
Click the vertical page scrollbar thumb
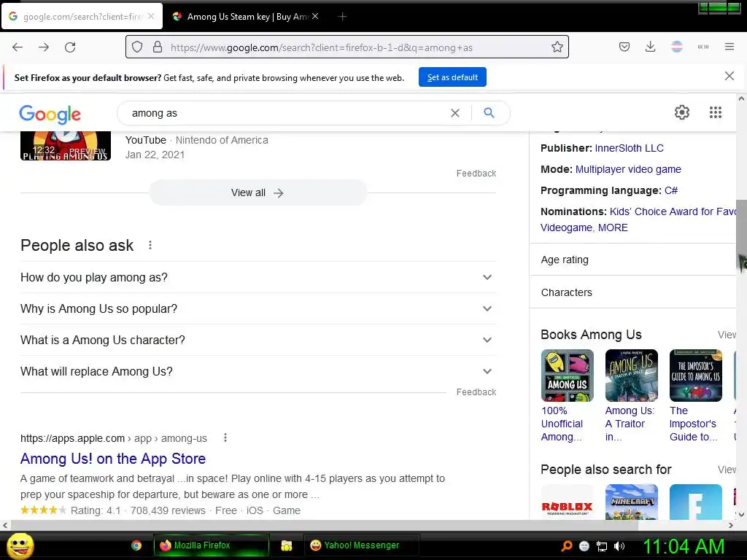(741, 236)
